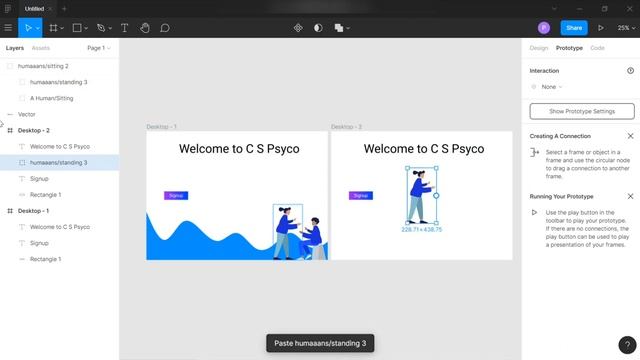Screen dimensions: 640x360
Task: Open the 25% zoom dropdown
Action: coord(626,28)
